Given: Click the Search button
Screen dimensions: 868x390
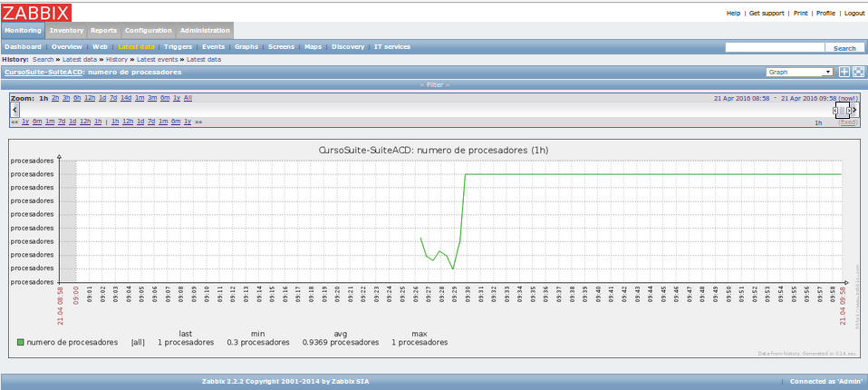Looking at the screenshot, I should [x=844, y=48].
